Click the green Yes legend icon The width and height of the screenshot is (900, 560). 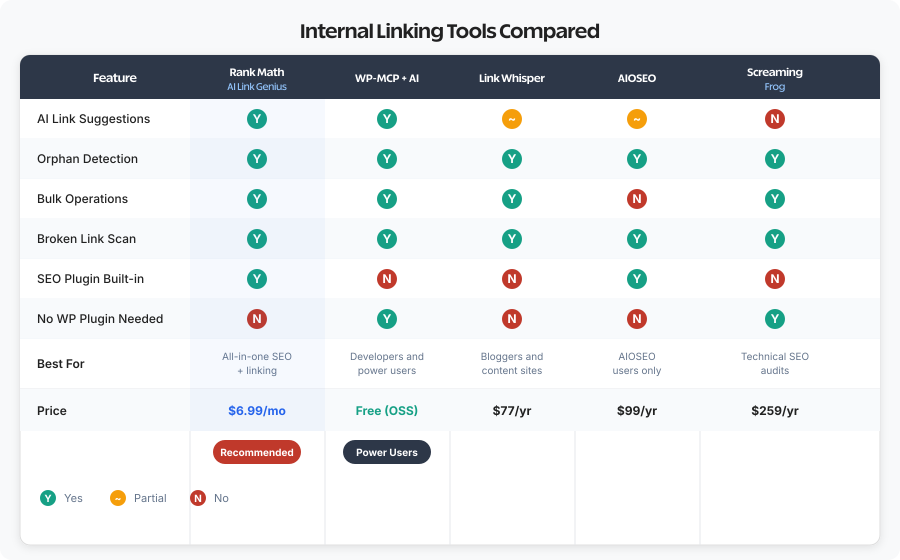point(48,498)
